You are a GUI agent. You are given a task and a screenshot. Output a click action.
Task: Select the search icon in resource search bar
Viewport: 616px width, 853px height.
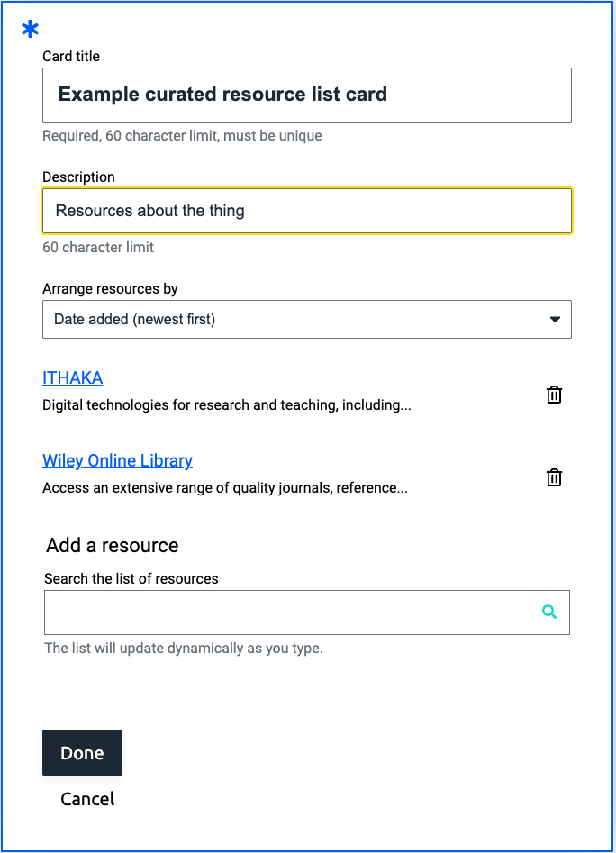(549, 611)
